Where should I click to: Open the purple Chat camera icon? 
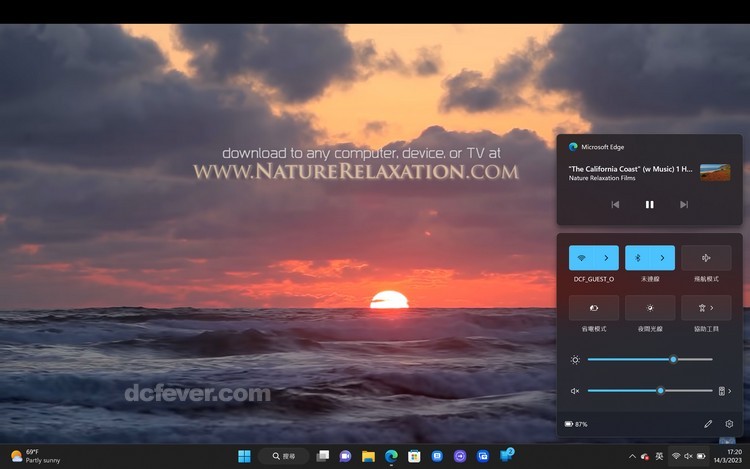click(345, 456)
